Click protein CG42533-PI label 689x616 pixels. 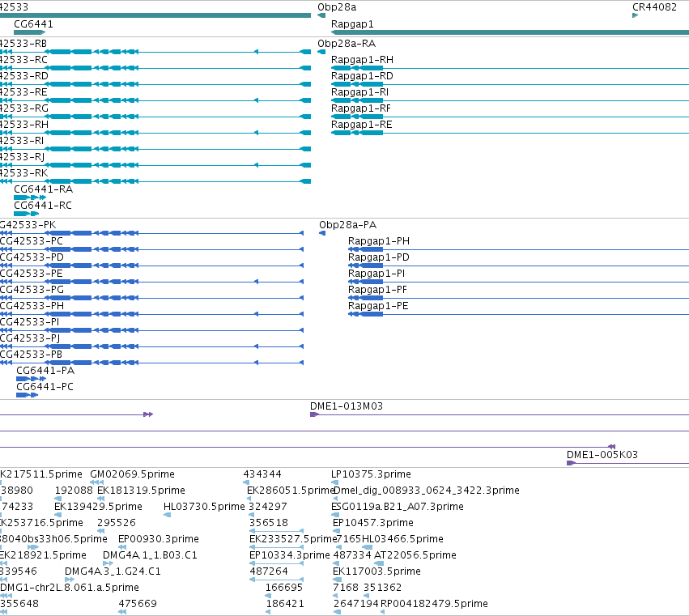coord(29,322)
